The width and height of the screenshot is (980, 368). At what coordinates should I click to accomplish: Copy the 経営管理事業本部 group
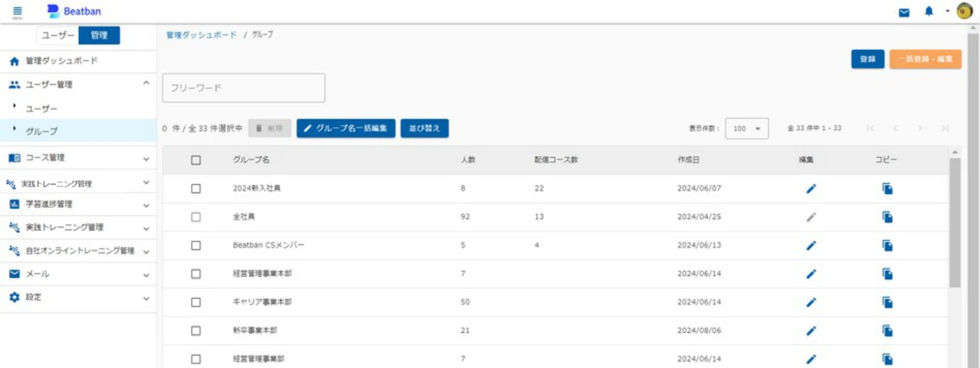(887, 273)
